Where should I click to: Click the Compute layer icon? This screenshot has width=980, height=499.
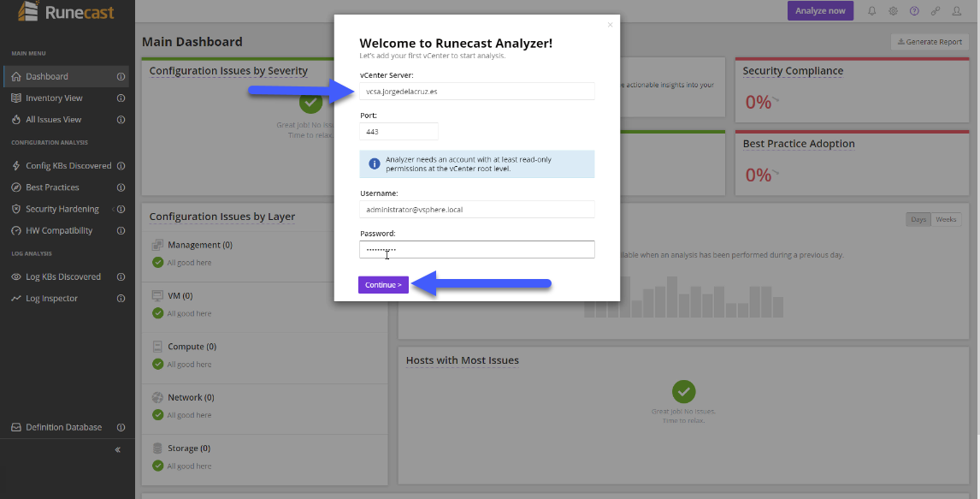[x=157, y=347]
